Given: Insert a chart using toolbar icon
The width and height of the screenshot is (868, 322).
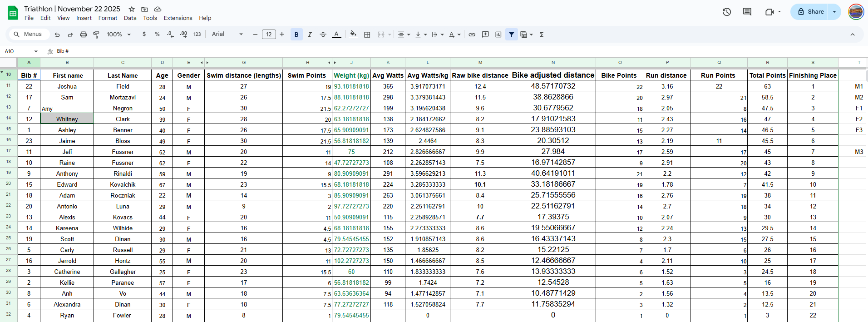Looking at the screenshot, I should 498,35.
